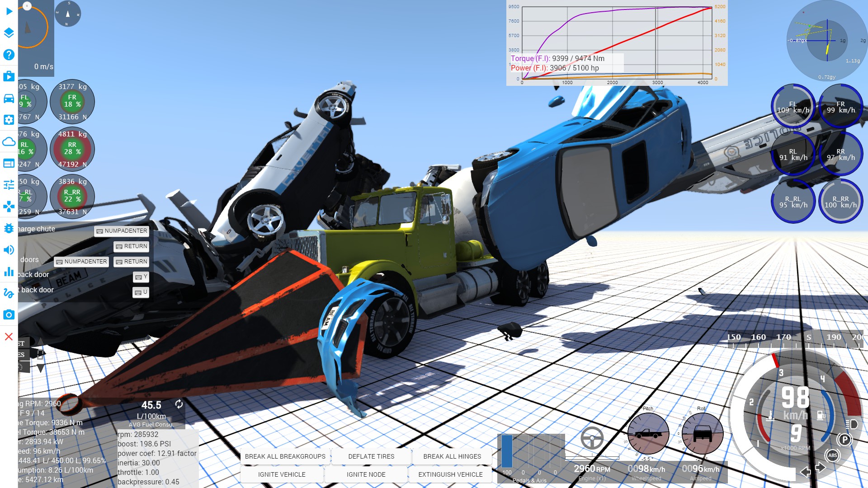Click BREAK ALL BREAKGROUPS button
Viewport: 868px width, 488px height.
(x=285, y=456)
